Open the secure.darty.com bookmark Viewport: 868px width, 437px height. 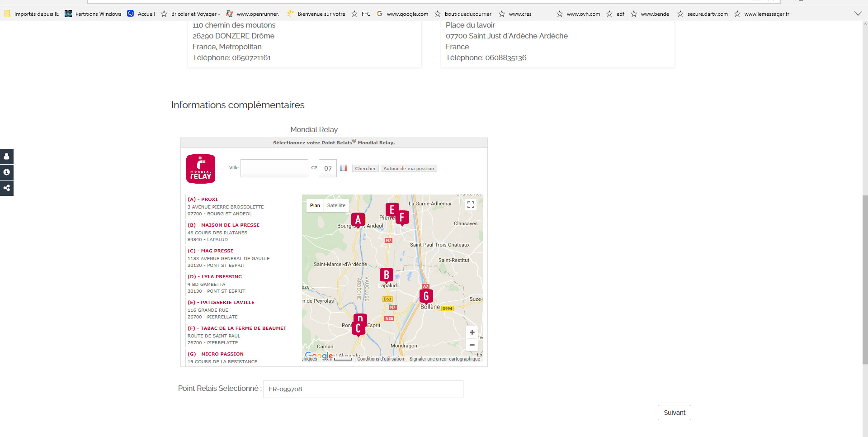pyautogui.click(x=703, y=14)
